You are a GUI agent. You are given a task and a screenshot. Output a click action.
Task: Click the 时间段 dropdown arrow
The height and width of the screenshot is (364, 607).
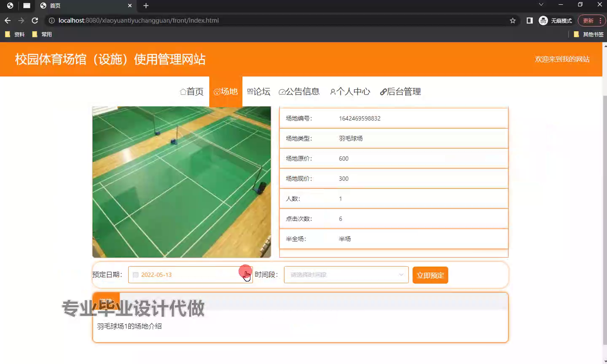[x=401, y=275]
